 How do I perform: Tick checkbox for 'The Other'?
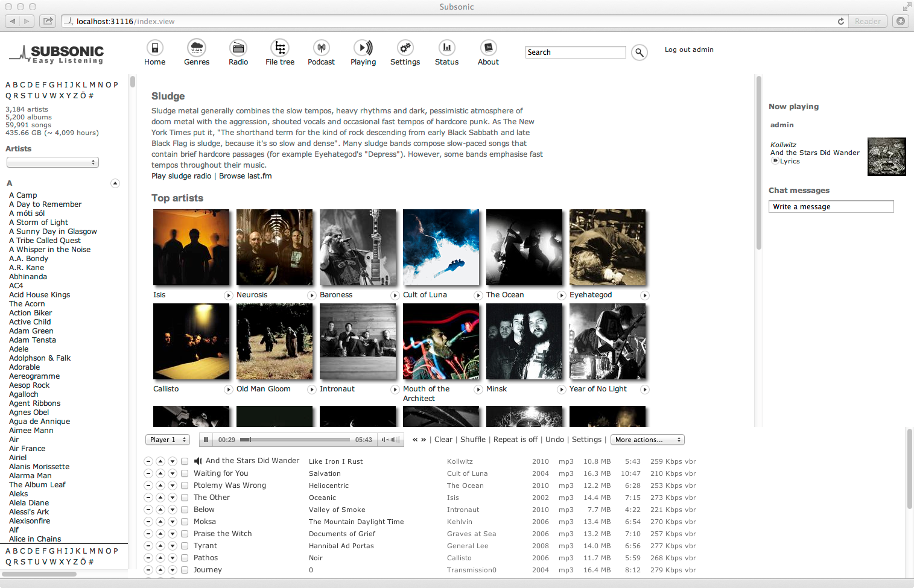[x=185, y=498]
